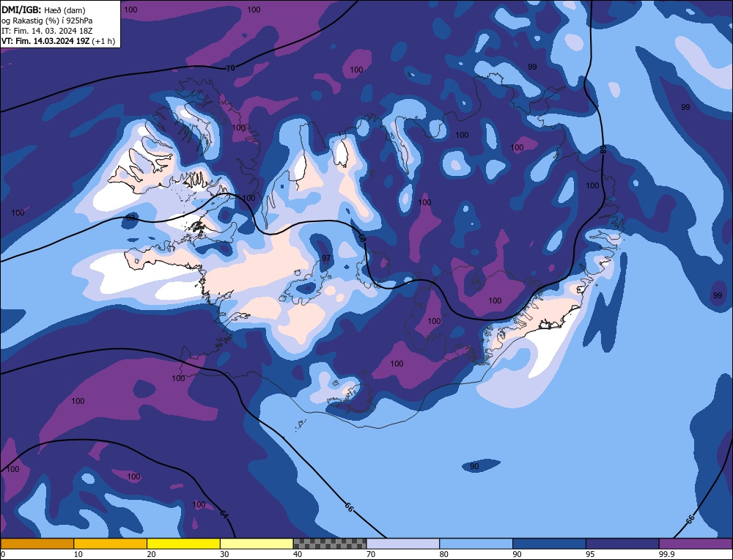This screenshot has width=733, height=560.
Task: Click the gray checkered 40–70 legend swatch
Action: (x=330, y=544)
